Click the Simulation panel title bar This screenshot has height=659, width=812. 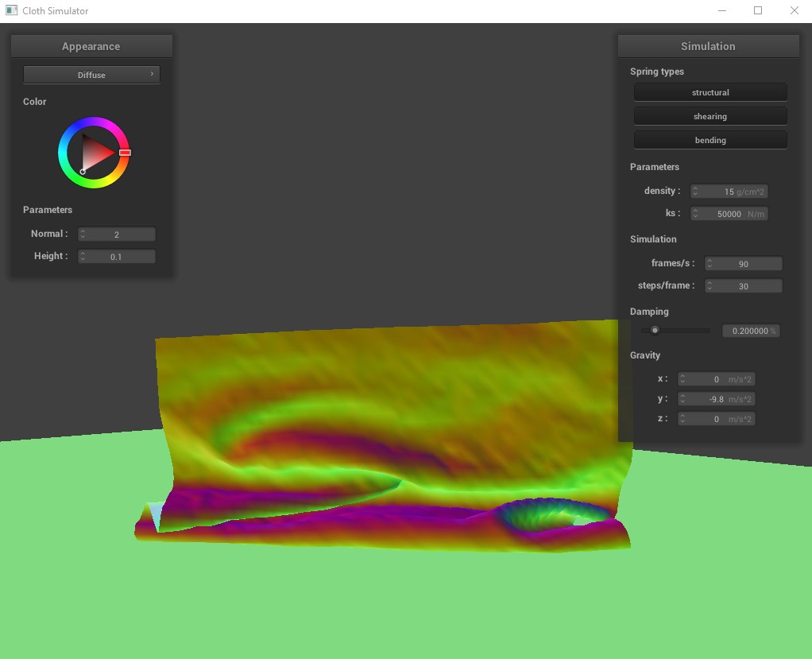pyautogui.click(x=708, y=46)
